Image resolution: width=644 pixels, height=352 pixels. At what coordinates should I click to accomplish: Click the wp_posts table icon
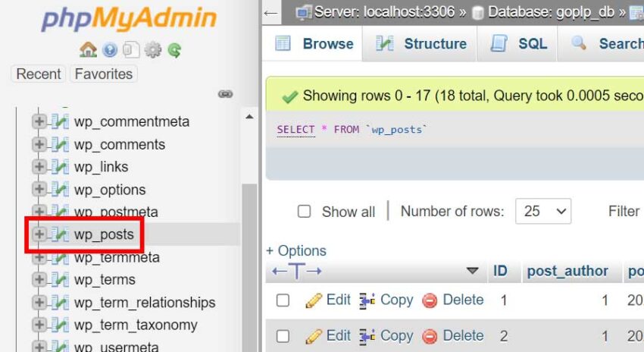coord(60,234)
